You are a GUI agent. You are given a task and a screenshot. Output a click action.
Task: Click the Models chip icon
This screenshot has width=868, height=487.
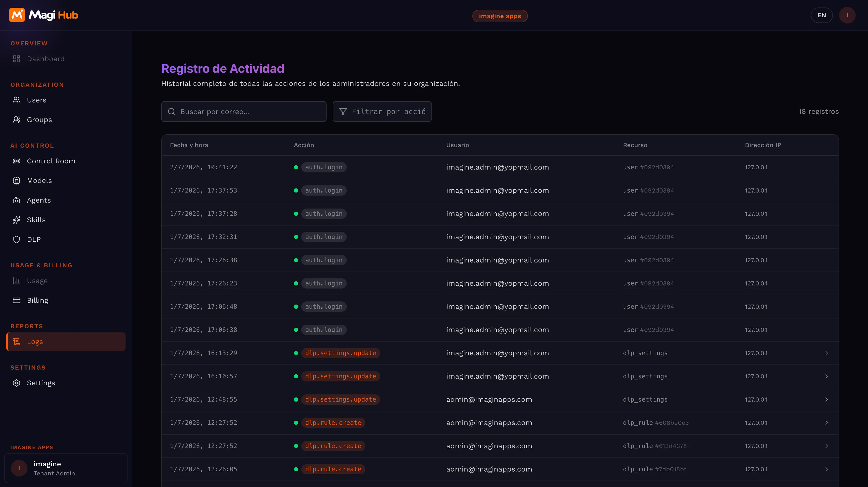[17, 181]
